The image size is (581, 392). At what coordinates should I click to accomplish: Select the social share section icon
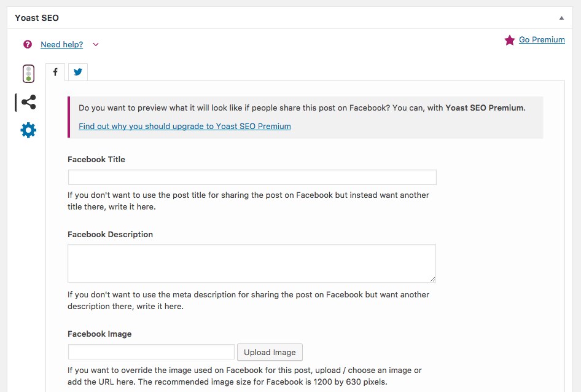pyautogui.click(x=28, y=102)
